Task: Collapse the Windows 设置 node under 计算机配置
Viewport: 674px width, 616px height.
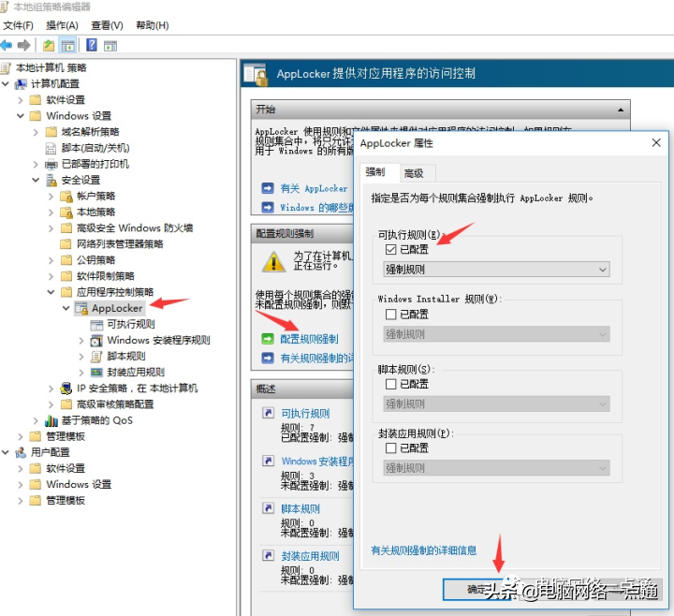Action: (21, 116)
